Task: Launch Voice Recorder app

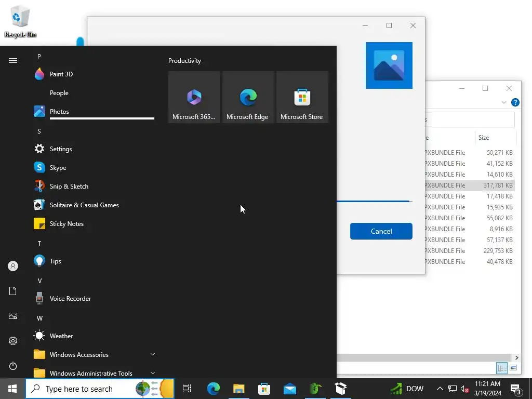Action: [94, 299]
